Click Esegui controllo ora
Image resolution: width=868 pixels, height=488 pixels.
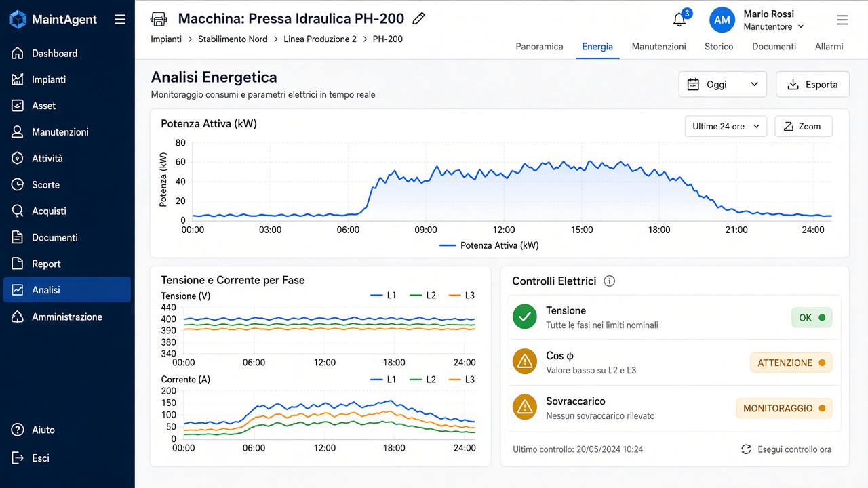(x=786, y=449)
